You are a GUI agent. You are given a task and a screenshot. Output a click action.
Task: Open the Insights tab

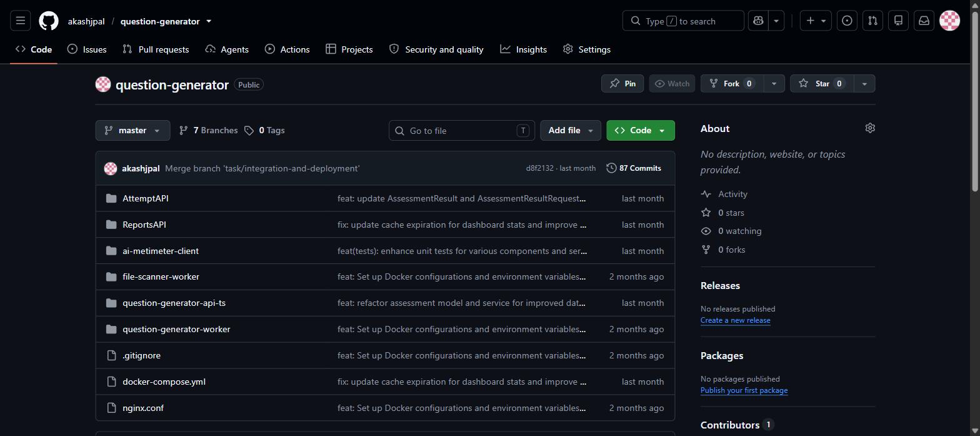(x=524, y=49)
